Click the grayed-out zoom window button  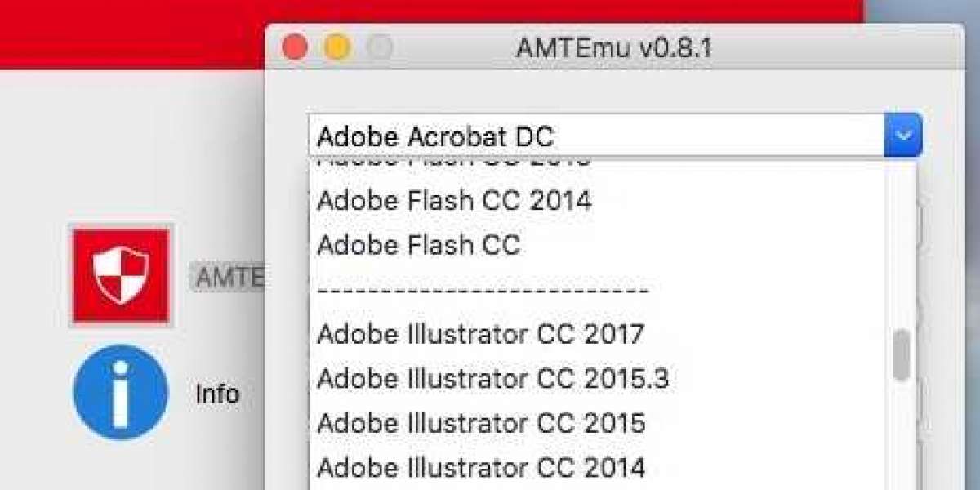(x=380, y=47)
